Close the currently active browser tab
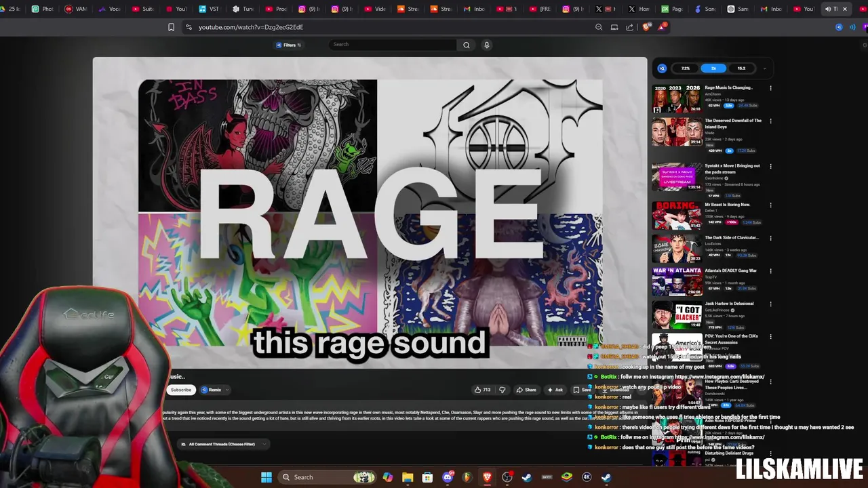The image size is (868, 488). [845, 9]
